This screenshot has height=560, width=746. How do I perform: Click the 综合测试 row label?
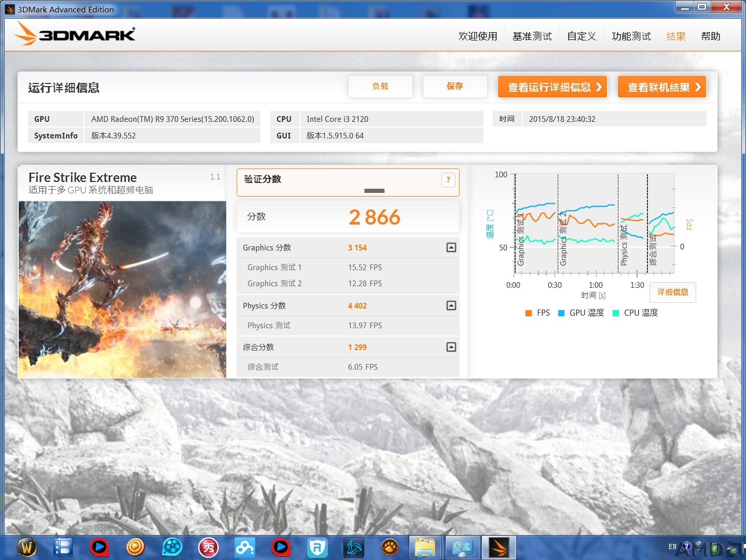(x=263, y=367)
